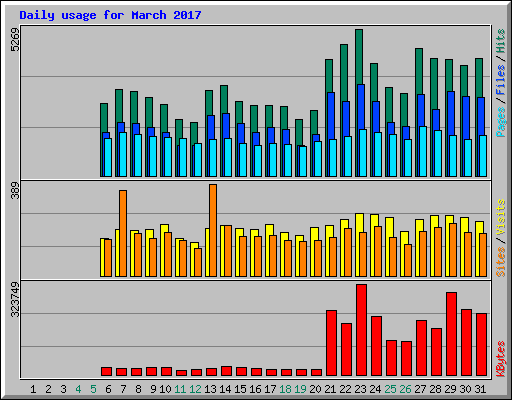The image size is (512, 400).
Task: Click the 323749 axis value label
Action: pyautogui.click(x=15, y=299)
